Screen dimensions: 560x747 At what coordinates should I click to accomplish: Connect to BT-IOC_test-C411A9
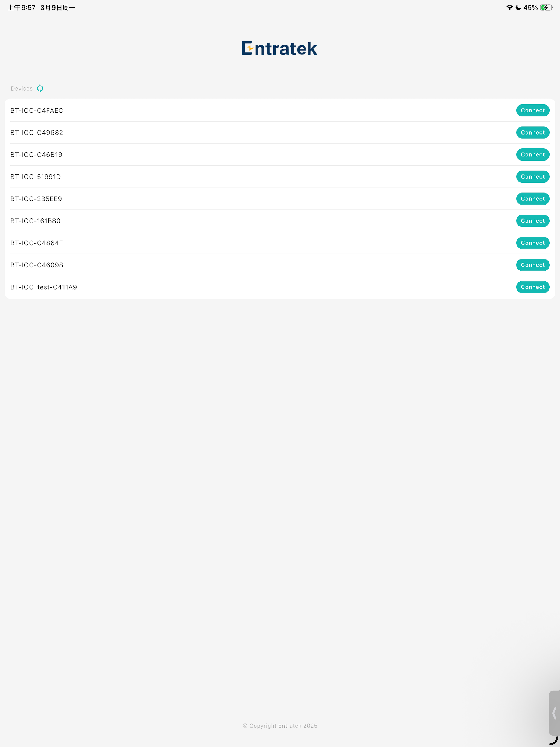(x=532, y=287)
